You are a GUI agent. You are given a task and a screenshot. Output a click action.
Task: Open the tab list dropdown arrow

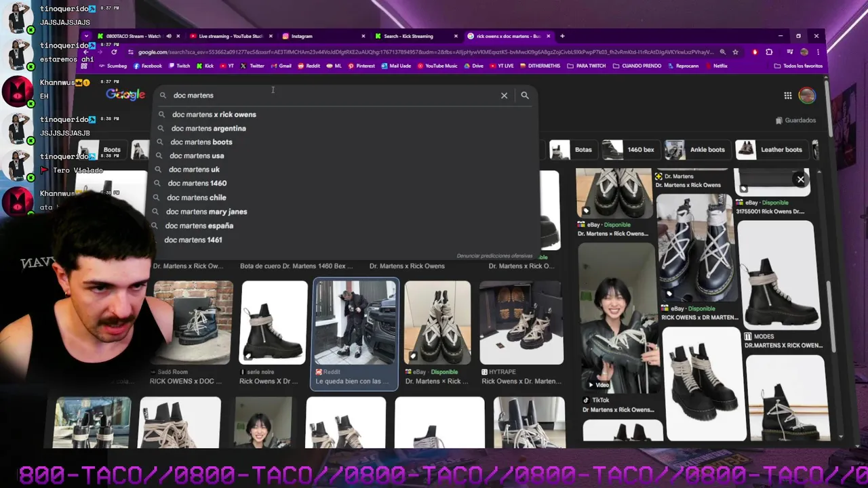click(86, 36)
